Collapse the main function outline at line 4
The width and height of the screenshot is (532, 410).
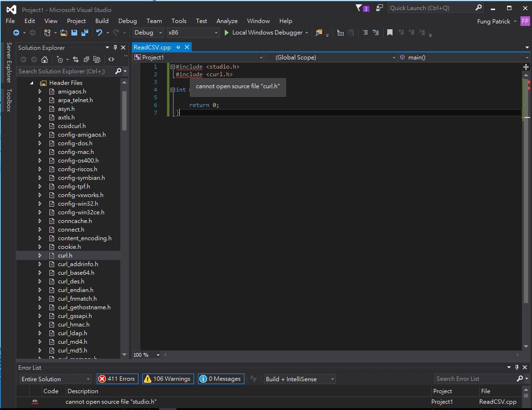click(173, 90)
